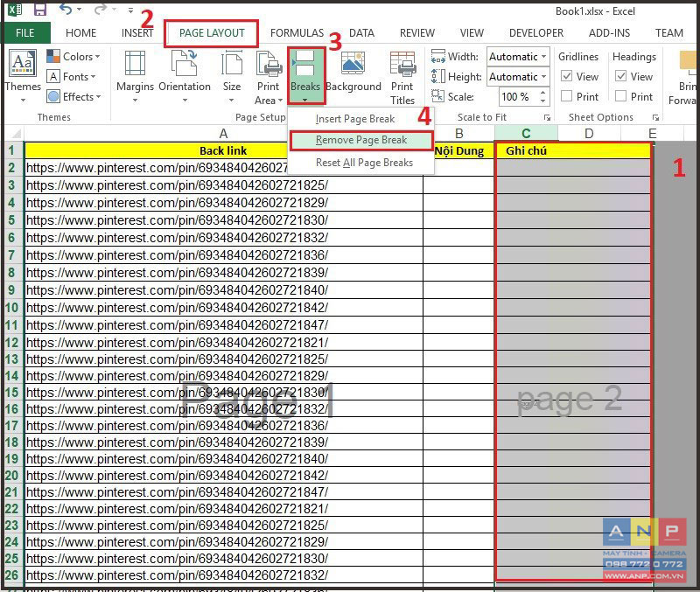Image resolution: width=700 pixels, height=592 pixels.
Task: Open the Themes gallery
Action: tap(23, 76)
